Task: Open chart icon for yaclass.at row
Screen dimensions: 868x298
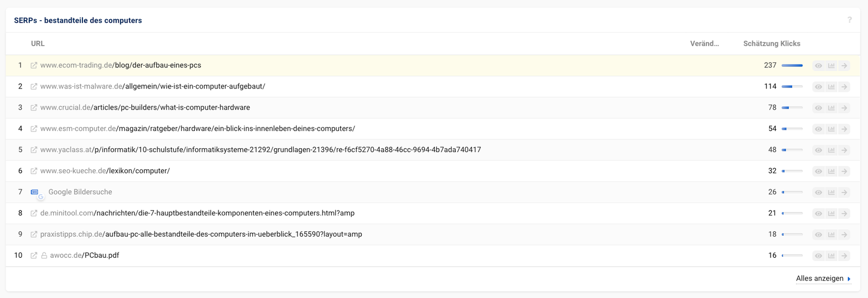Action: tap(831, 150)
